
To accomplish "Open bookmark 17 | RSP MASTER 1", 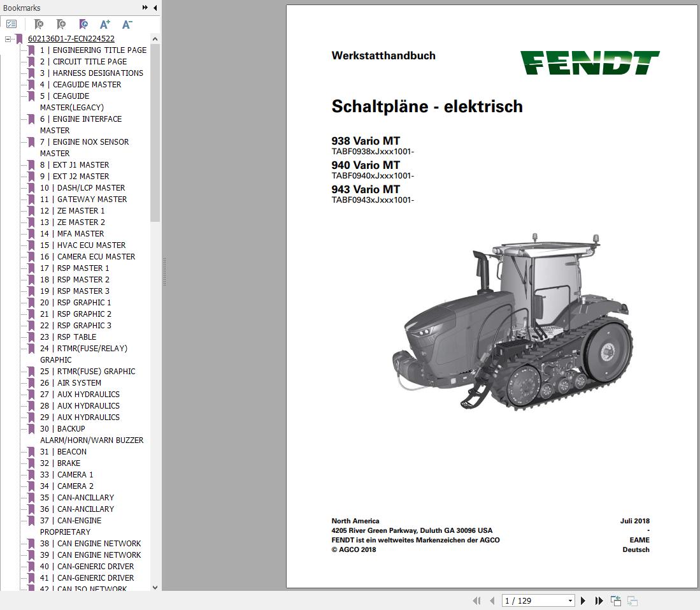I will click(75, 268).
